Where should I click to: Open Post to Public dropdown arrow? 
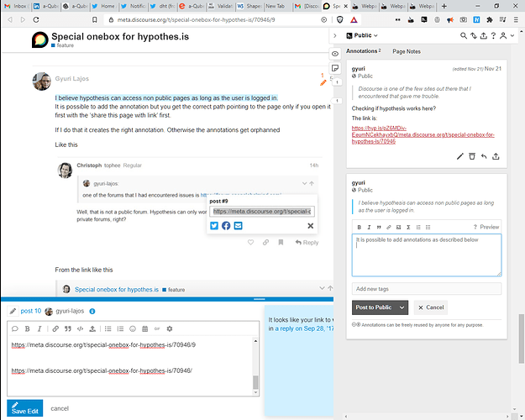[402, 307]
